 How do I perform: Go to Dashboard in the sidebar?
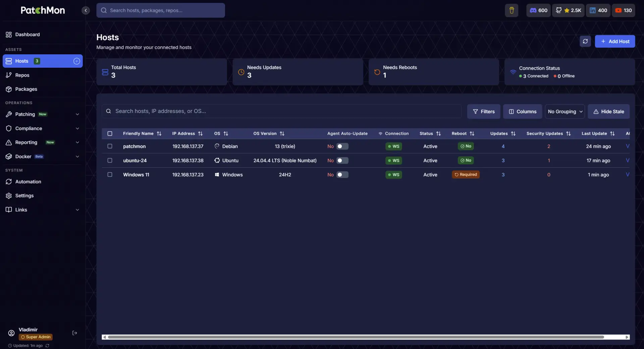43,35
